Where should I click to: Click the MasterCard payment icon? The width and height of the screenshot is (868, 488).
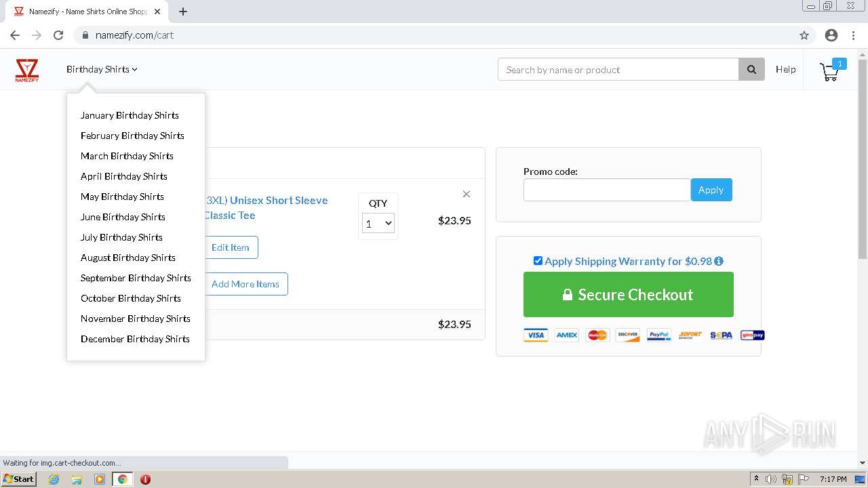[x=597, y=335]
